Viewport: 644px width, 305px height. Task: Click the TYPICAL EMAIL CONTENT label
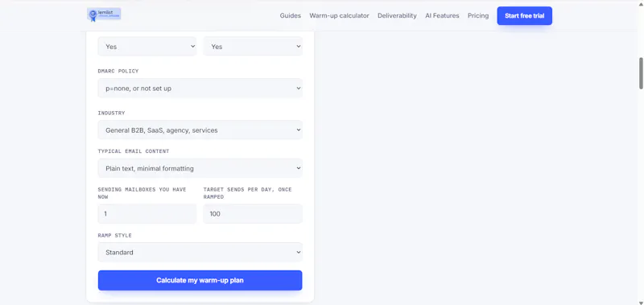tap(134, 151)
